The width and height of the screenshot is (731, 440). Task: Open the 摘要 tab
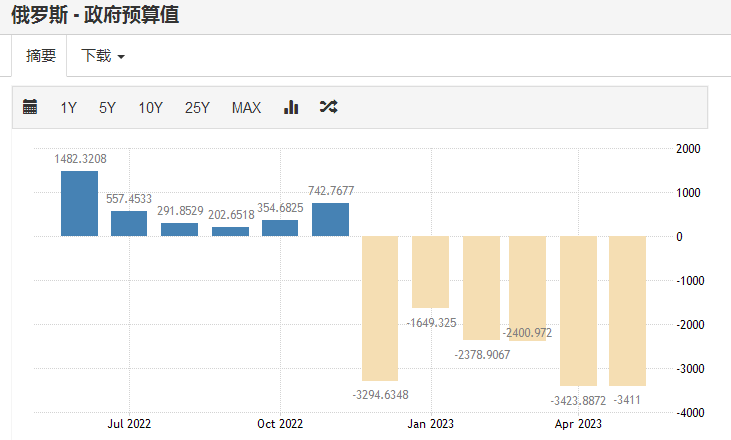[40, 56]
